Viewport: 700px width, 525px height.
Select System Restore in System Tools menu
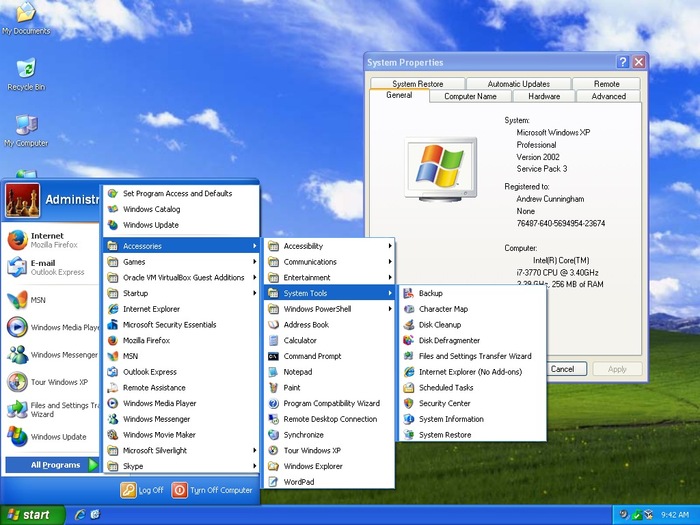tap(444, 435)
